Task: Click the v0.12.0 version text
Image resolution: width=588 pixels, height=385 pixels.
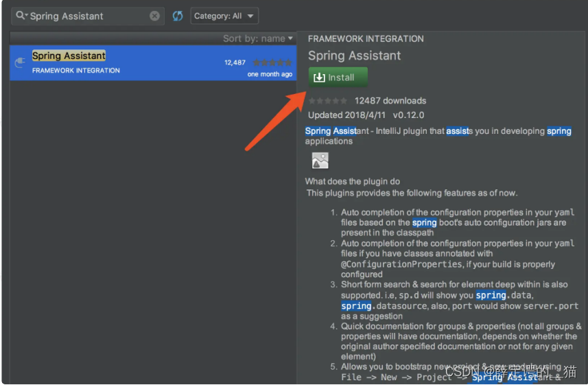Action: pyautogui.click(x=408, y=115)
